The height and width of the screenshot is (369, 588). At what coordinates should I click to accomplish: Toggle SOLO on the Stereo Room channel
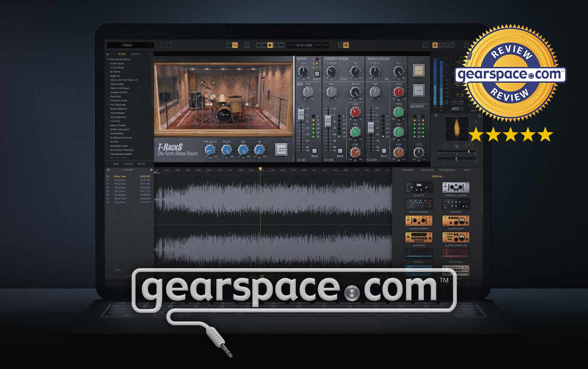(340, 151)
